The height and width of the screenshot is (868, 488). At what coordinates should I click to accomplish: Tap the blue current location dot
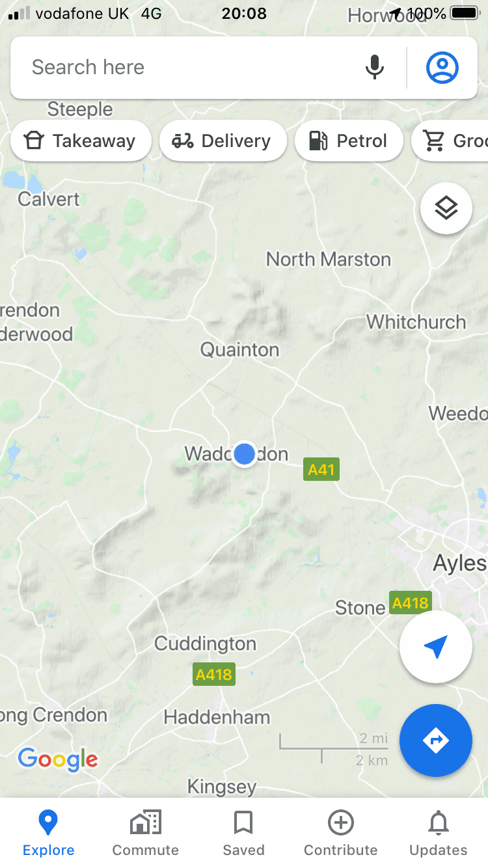(x=245, y=454)
